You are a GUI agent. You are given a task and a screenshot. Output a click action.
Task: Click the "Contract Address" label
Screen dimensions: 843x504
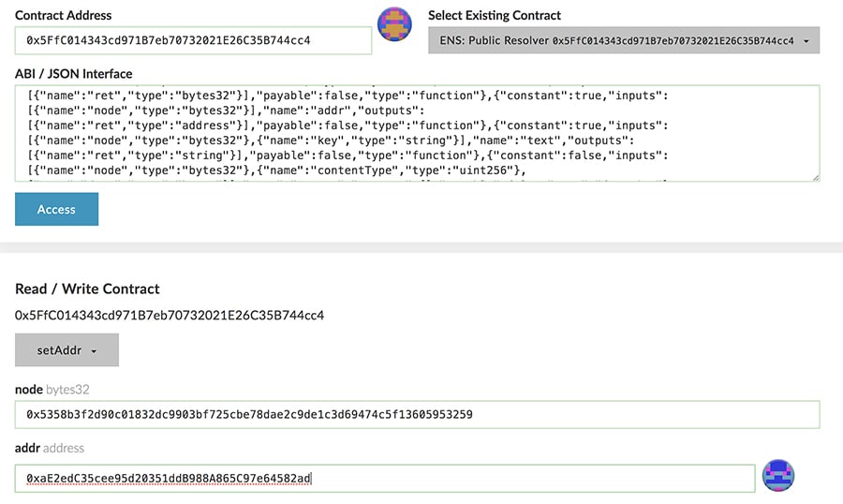63,15
